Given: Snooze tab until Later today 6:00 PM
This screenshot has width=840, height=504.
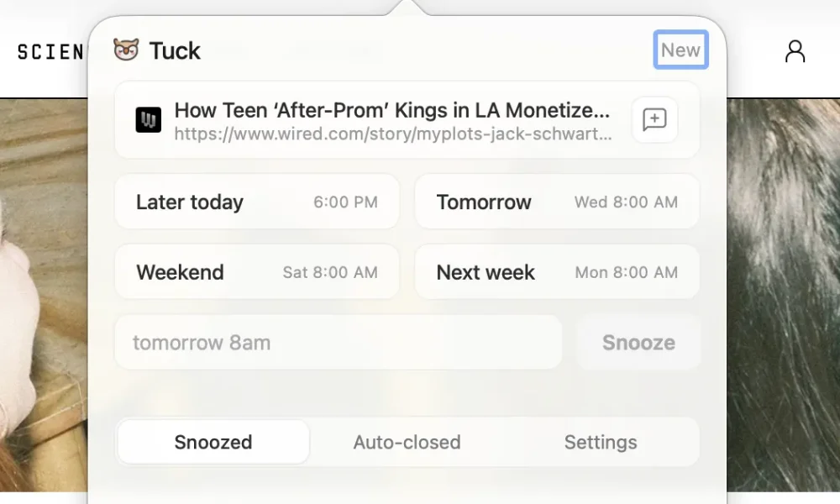Looking at the screenshot, I should [x=256, y=202].
